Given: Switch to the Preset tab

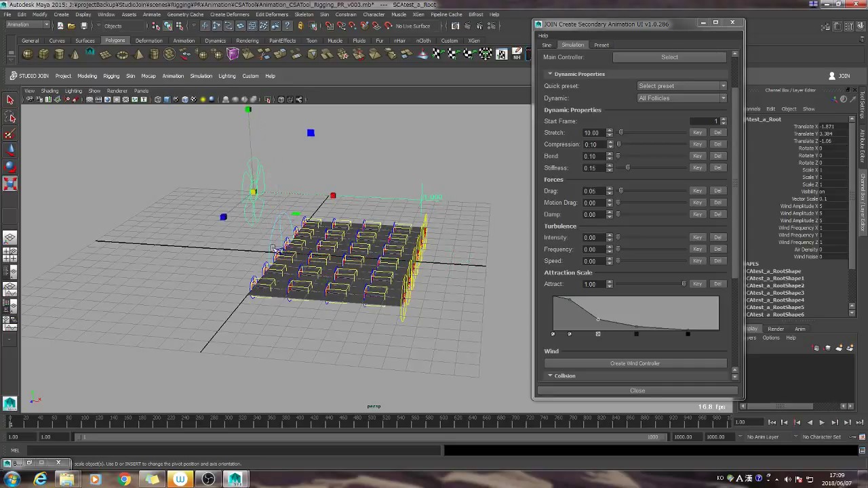Looking at the screenshot, I should [601, 45].
